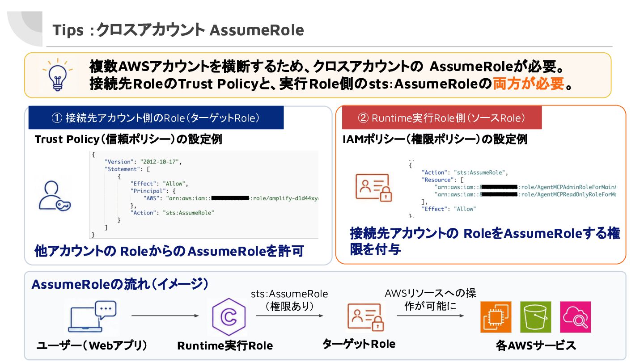Viewport: 644px width, 362px height.
Task: Click the purple hexagon Runtime icon
Action: click(x=229, y=317)
